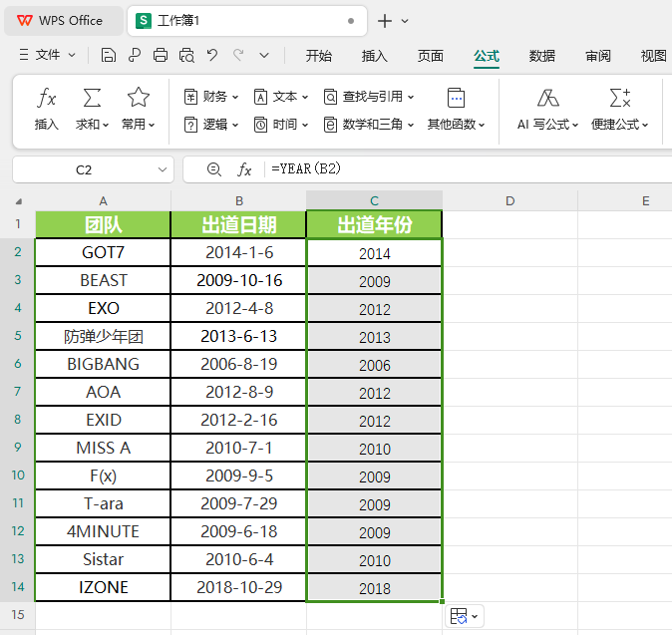Click the export to PDF icon
672x635 pixels.
pyautogui.click(x=135, y=55)
